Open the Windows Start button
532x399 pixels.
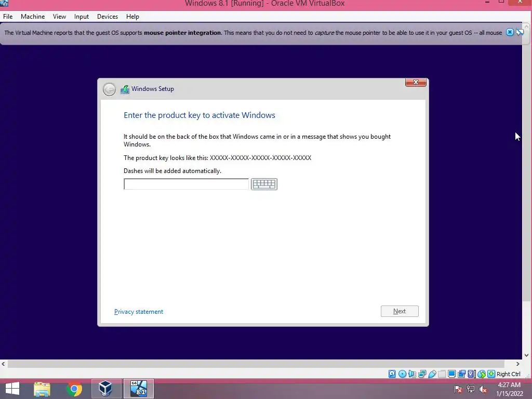click(12, 389)
